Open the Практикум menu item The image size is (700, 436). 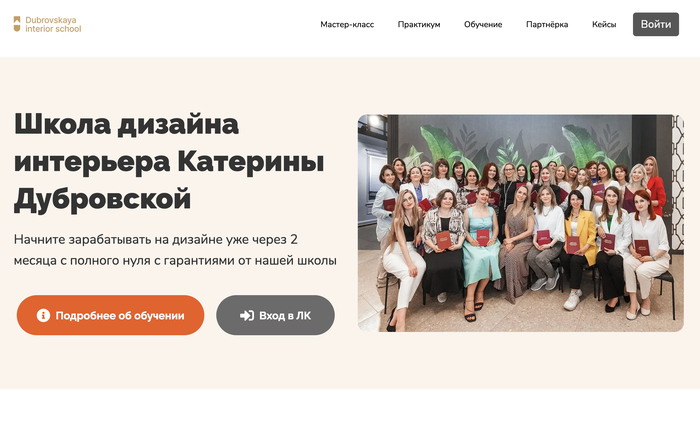[x=419, y=25]
